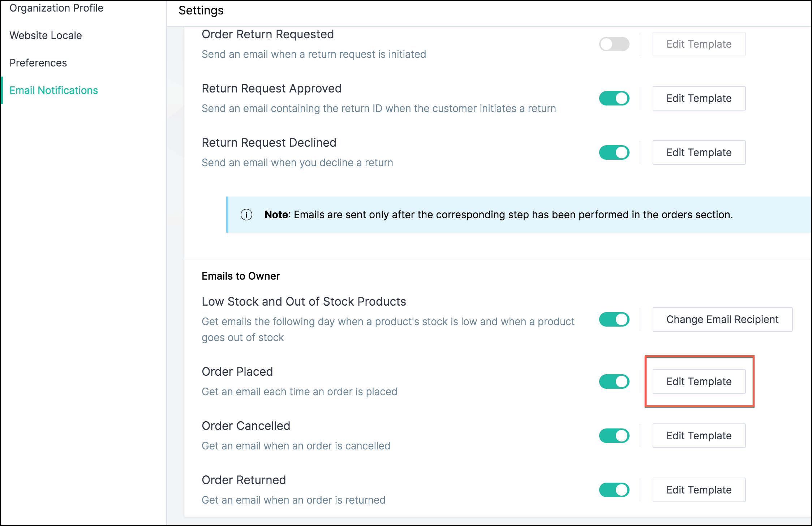Open Organization Profile in sidebar
Image resolution: width=812 pixels, height=526 pixels.
56,8
